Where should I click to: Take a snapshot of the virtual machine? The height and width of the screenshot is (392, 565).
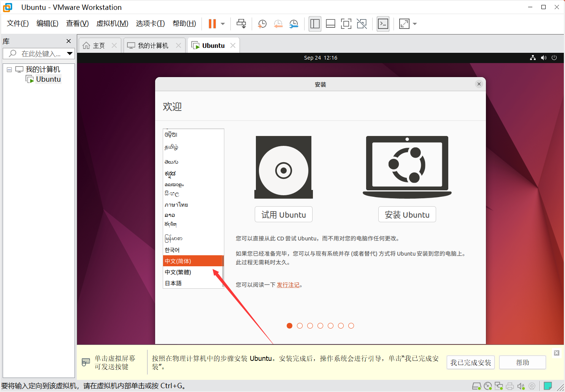coord(262,24)
